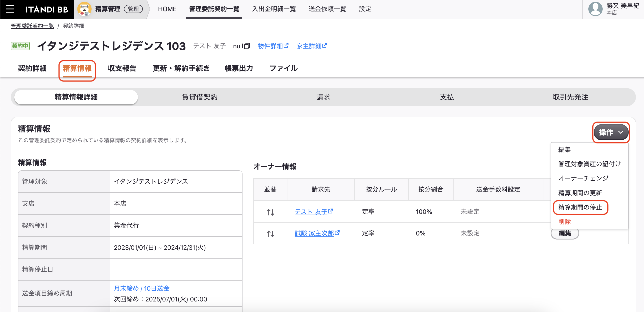Click sort arrows in 試験 家主次郎 row
The width and height of the screenshot is (644, 312).
pos(270,233)
